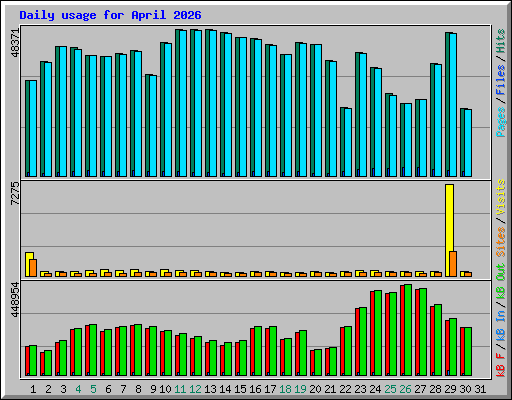Click the green kB Out bar for day 26

click(408, 330)
